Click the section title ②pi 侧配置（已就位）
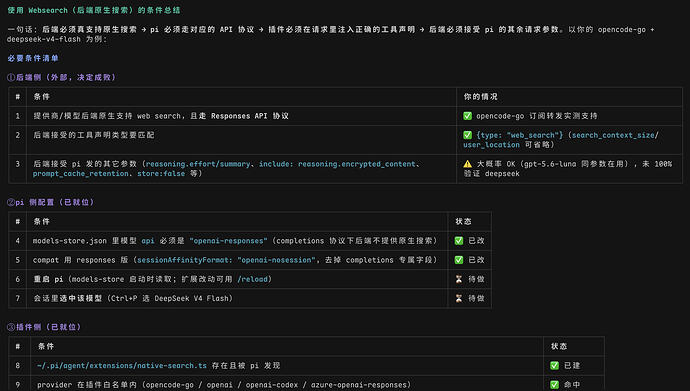Screen dimensions: 690x391 click(50, 202)
